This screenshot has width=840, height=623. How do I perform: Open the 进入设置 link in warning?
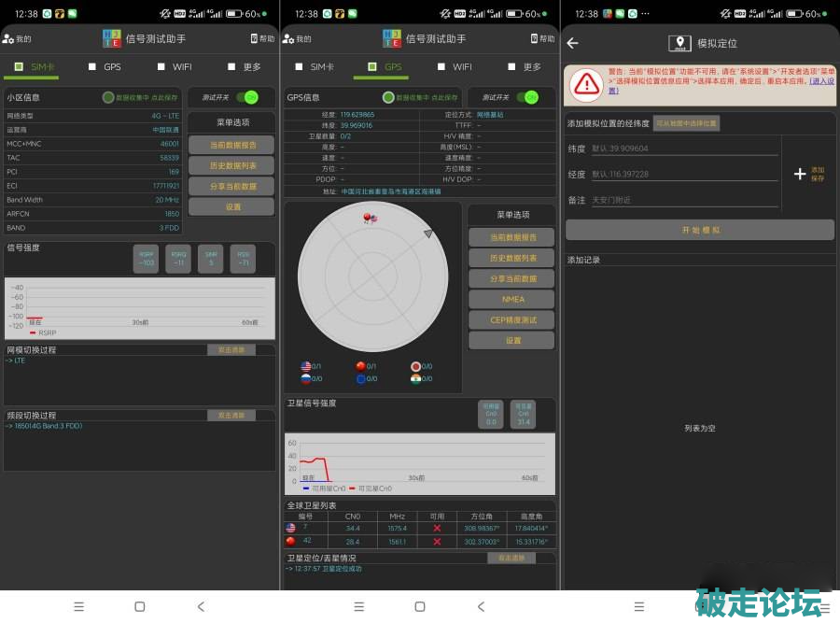820,81
